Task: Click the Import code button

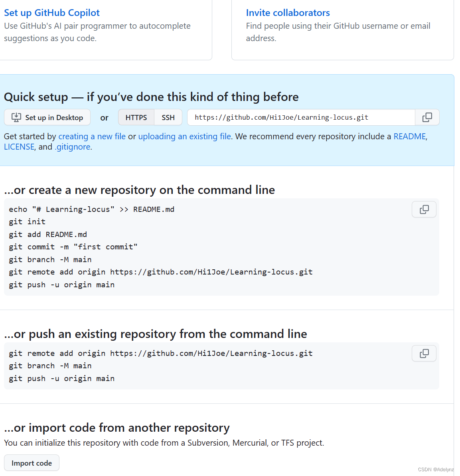Action: (32, 463)
